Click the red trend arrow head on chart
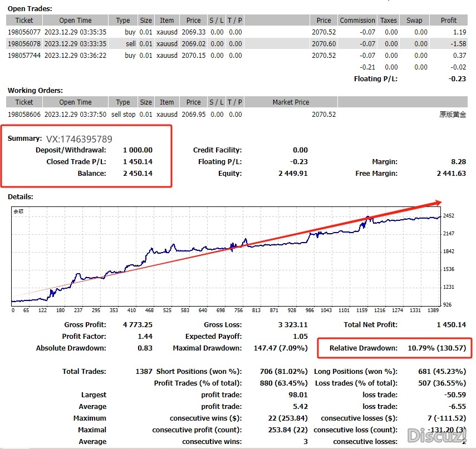The width and height of the screenshot is (476, 449). pyautogui.click(x=438, y=204)
